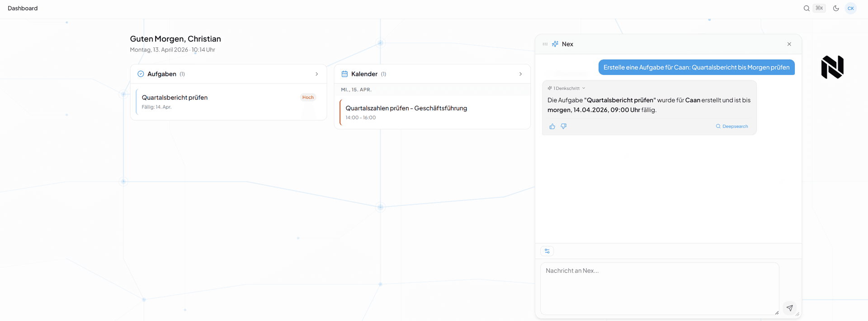The height and width of the screenshot is (321, 868).
Task: Click the Dashboard title in header
Action: [x=23, y=8]
